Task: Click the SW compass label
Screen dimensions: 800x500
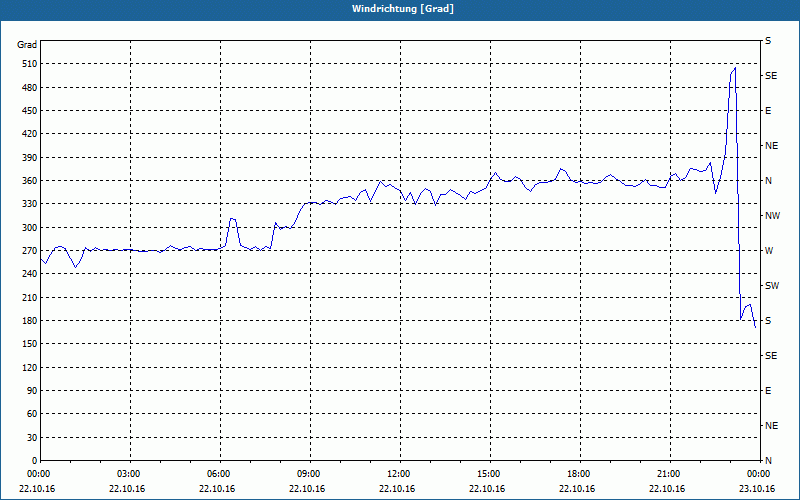Action: 772,286
